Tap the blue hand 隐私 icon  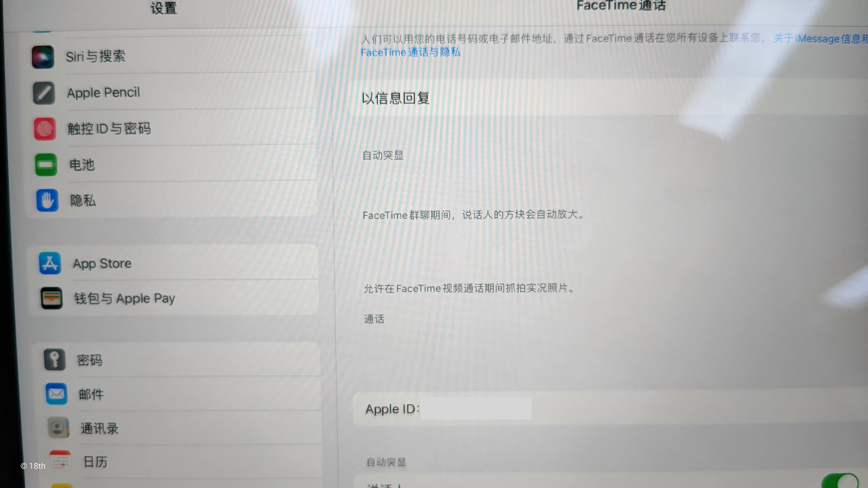click(x=47, y=200)
